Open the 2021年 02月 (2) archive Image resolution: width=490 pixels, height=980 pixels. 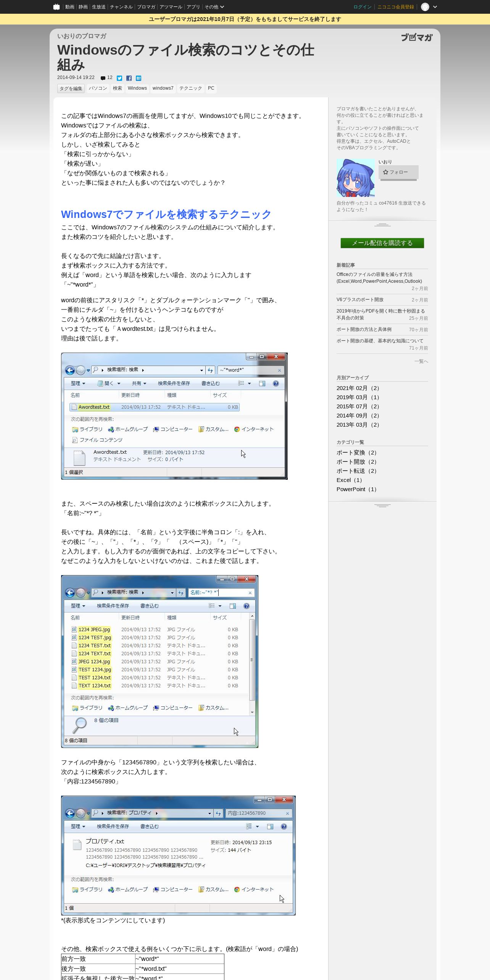point(358,388)
